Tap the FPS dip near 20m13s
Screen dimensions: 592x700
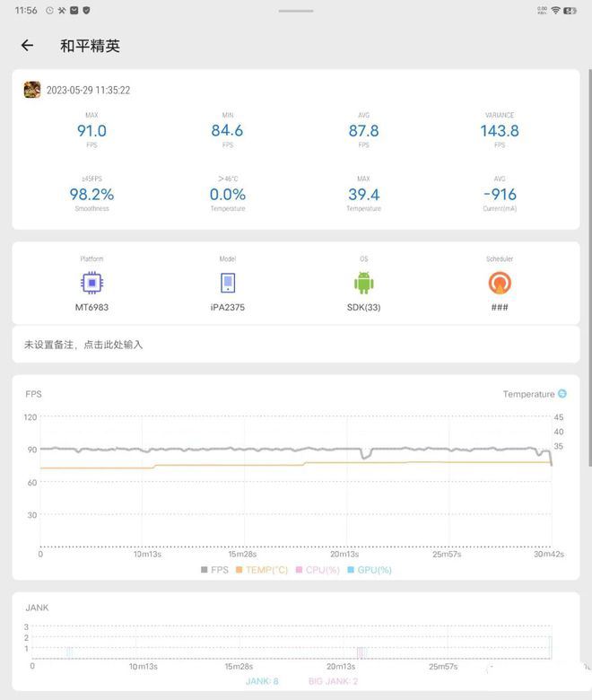pyautogui.click(x=364, y=455)
